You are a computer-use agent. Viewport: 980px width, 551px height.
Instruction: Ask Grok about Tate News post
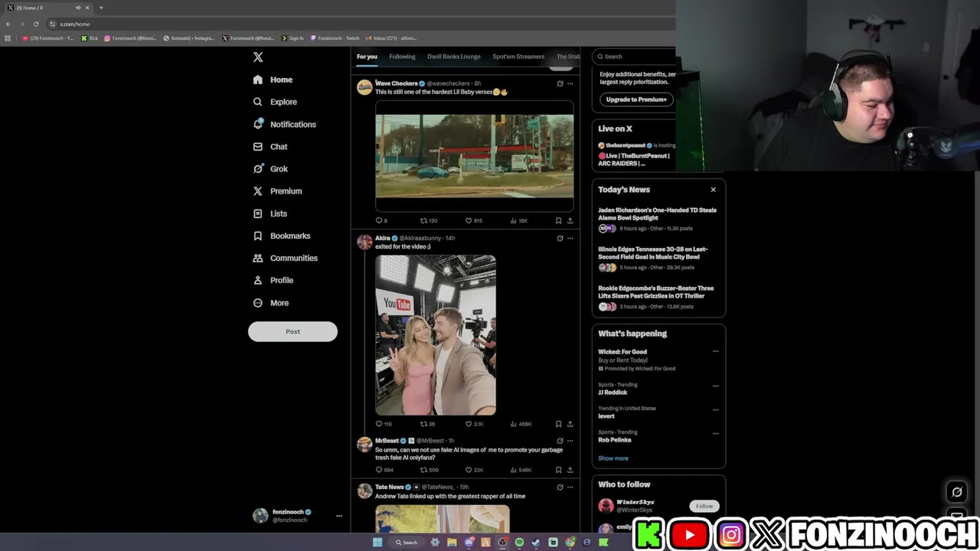point(560,487)
